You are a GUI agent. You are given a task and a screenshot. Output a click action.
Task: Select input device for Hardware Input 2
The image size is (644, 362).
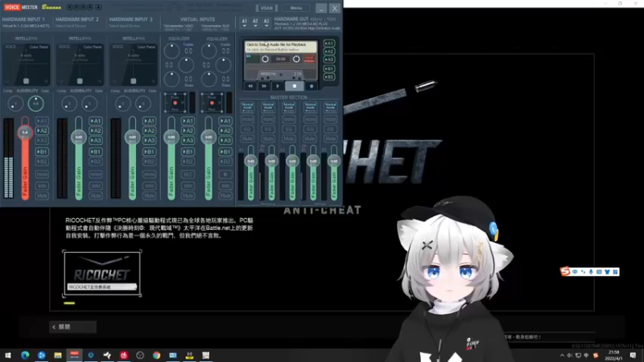coord(71,26)
